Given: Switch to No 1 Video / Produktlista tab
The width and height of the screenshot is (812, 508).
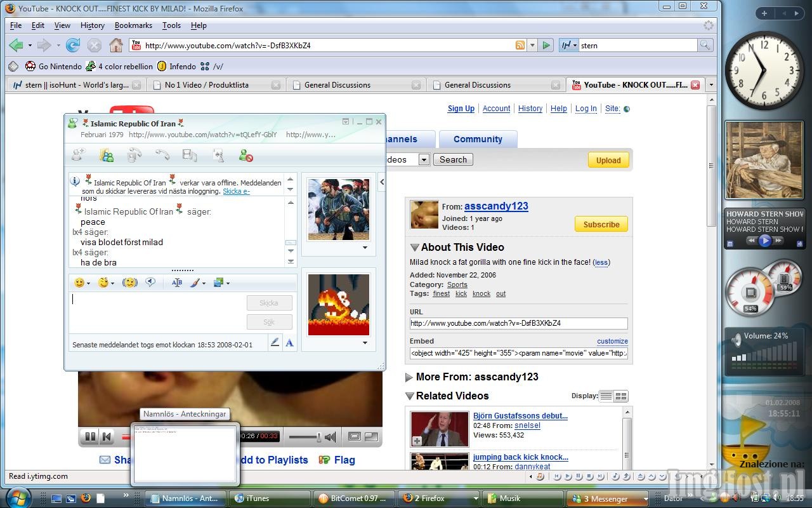Looking at the screenshot, I should (x=214, y=84).
